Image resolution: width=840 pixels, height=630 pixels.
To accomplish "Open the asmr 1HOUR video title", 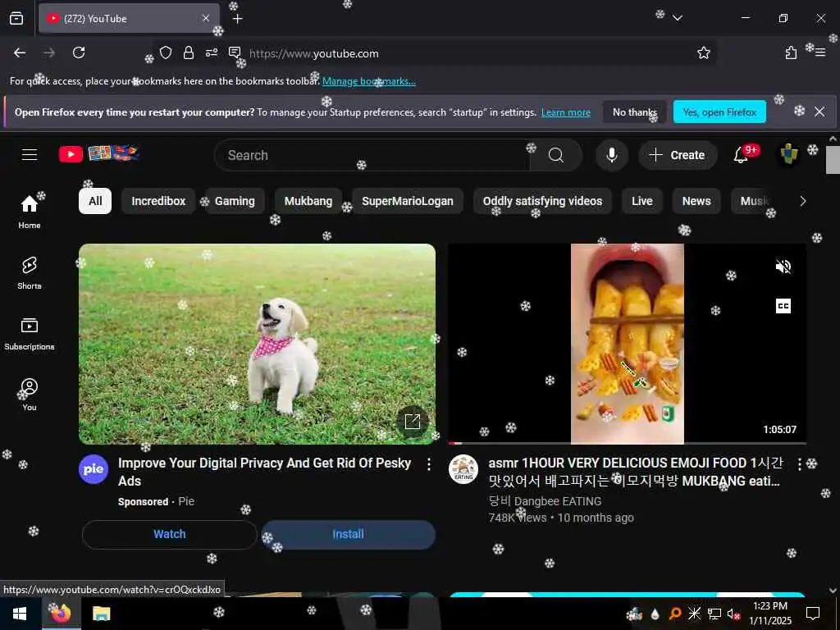I will (636, 472).
